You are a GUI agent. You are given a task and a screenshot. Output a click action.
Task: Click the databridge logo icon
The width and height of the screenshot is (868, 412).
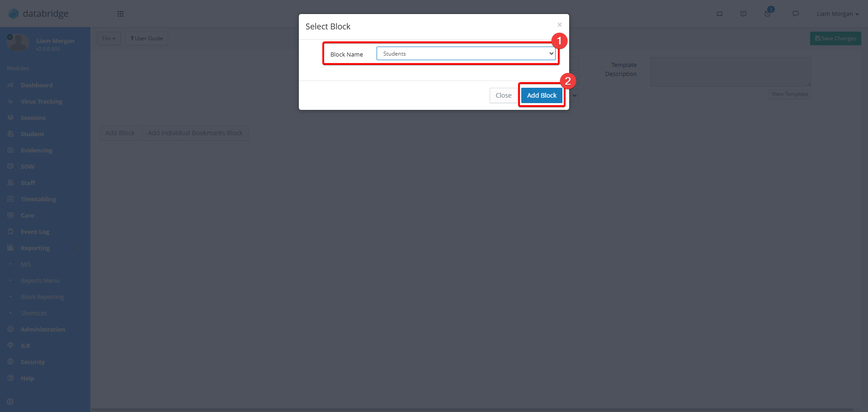[14, 14]
